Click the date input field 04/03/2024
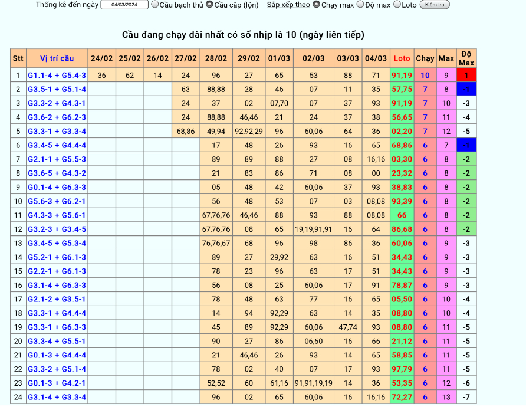 124,5
